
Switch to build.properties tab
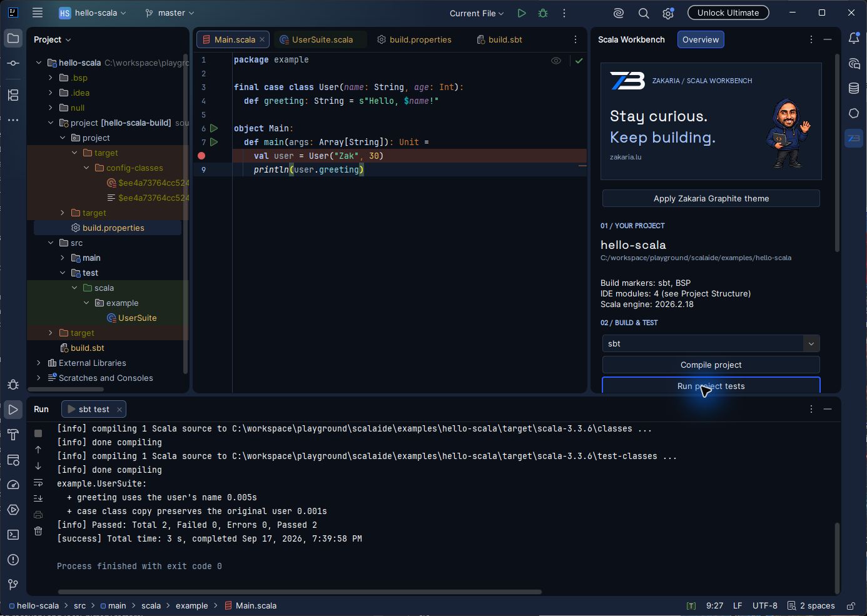pos(414,39)
